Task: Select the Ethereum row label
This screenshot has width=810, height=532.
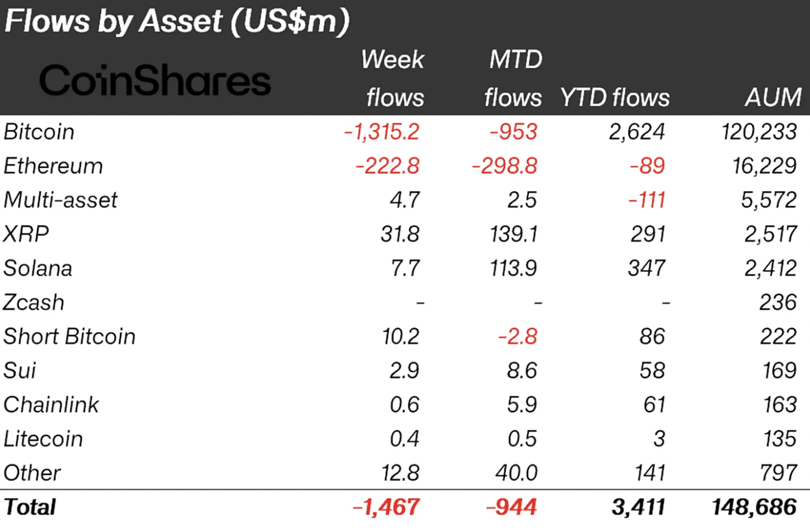Action: click(x=53, y=166)
